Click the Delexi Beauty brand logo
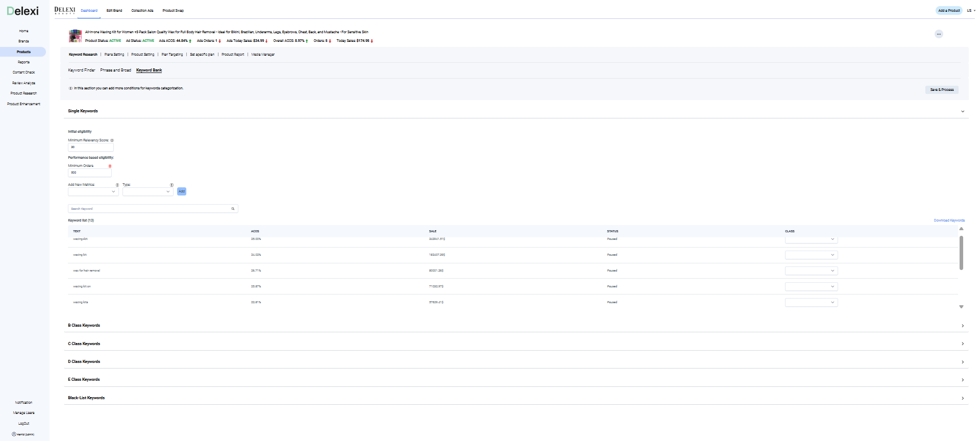Image resolution: width=980 pixels, height=441 pixels. click(65, 10)
